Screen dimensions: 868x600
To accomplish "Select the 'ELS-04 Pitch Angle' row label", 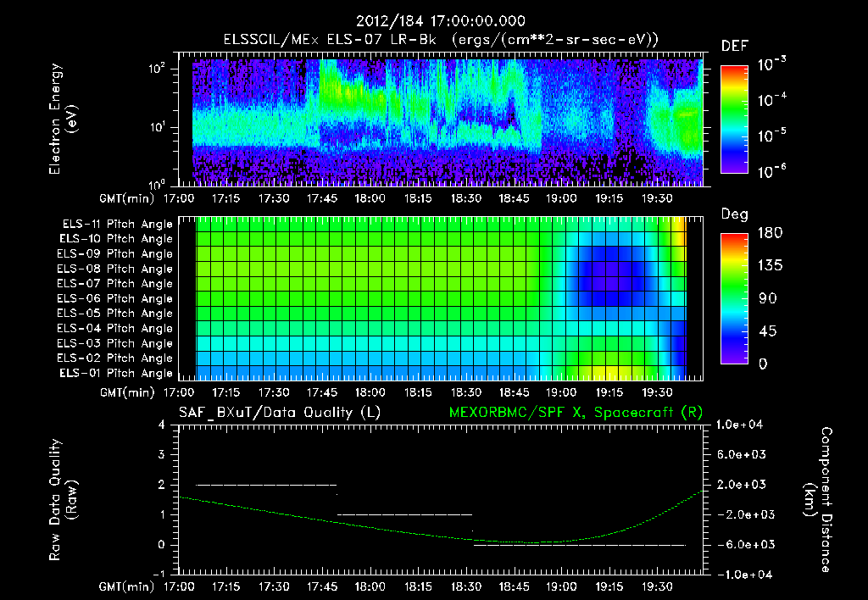I will (x=115, y=328).
